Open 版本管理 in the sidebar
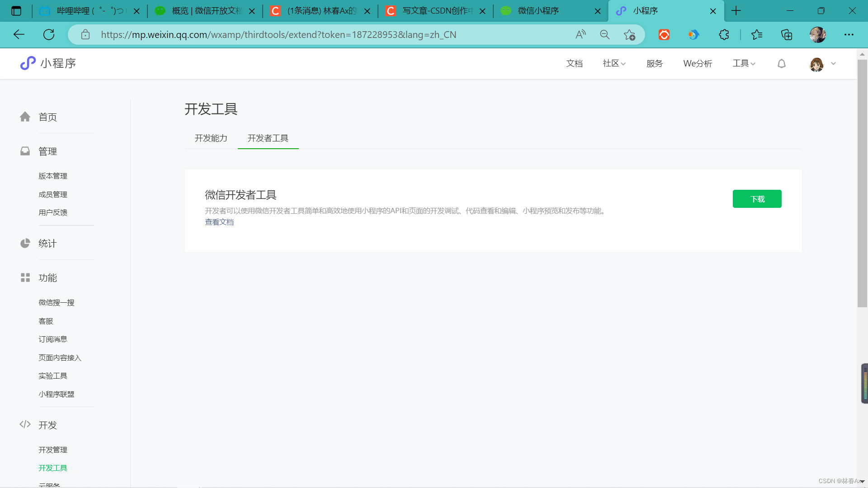This screenshot has height=488, width=868. click(x=53, y=176)
